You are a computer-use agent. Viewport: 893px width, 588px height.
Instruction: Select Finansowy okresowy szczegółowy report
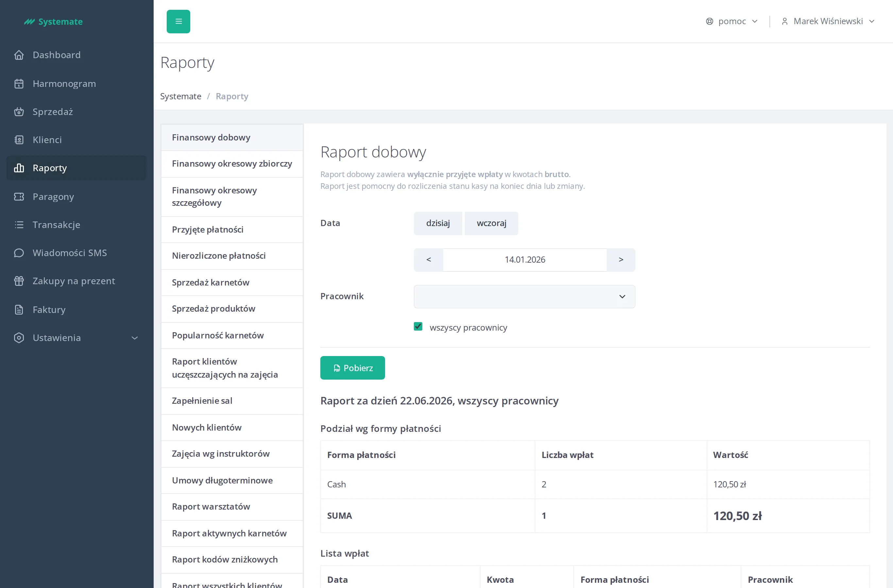[232, 197]
